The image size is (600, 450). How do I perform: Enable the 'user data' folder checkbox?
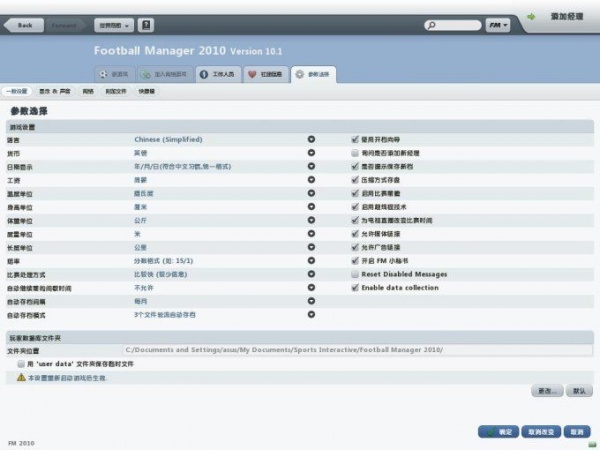(21, 364)
